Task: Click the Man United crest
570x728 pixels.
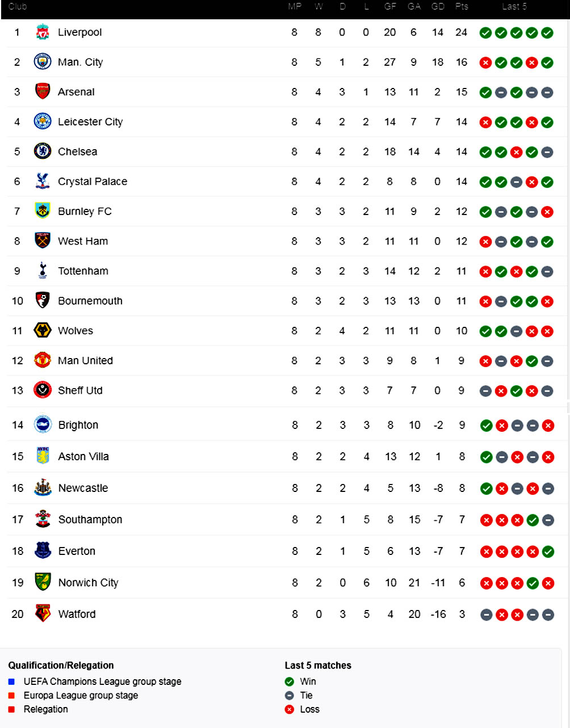Action: coord(43,360)
